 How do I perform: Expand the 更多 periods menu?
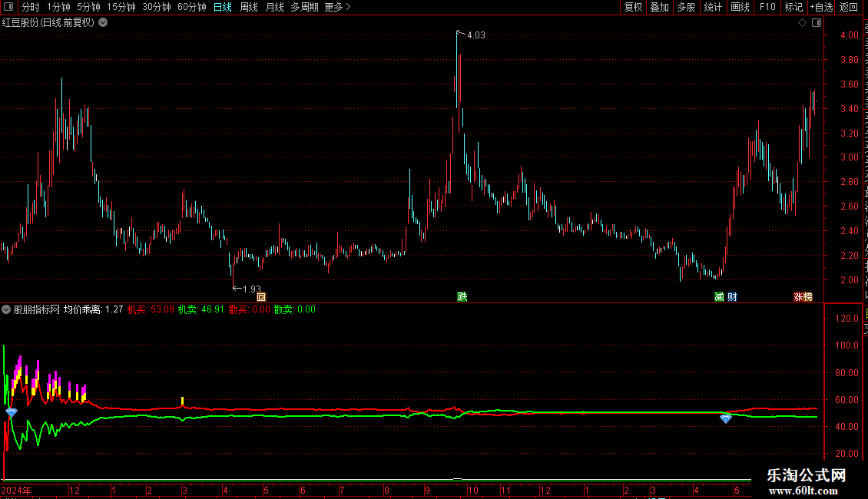tap(337, 7)
